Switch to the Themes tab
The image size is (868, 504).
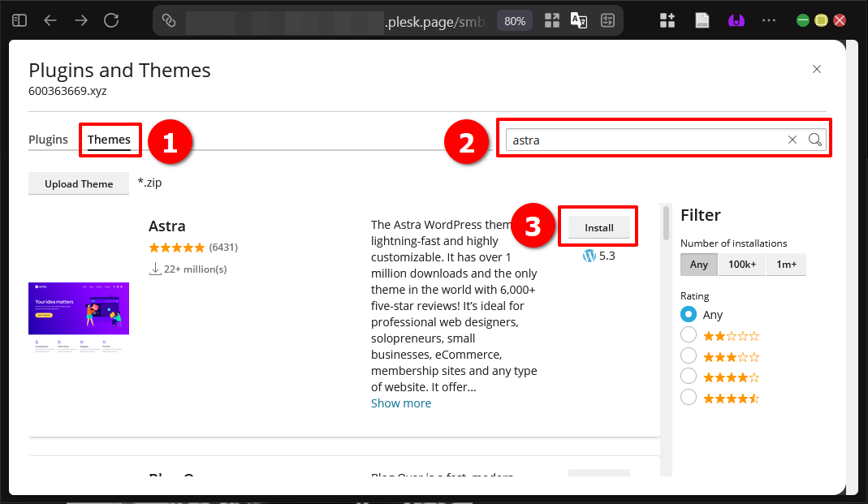[109, 140]
